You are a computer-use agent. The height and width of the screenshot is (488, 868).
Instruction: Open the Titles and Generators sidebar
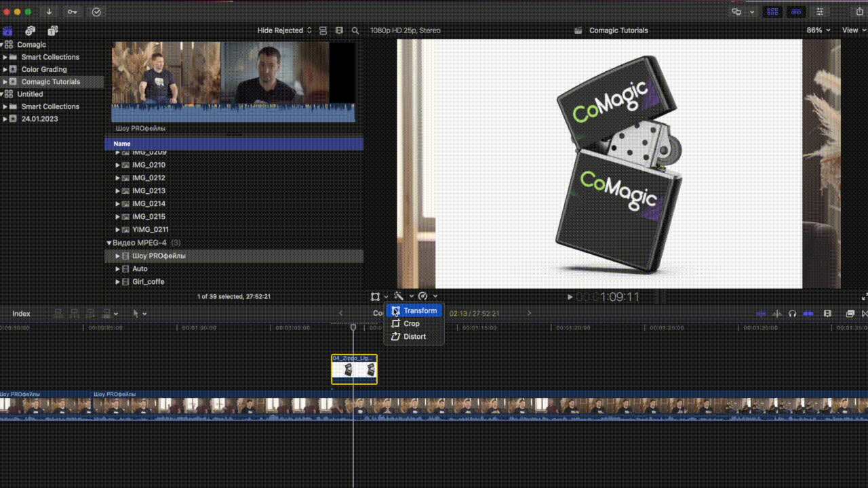tap(53, 30)
